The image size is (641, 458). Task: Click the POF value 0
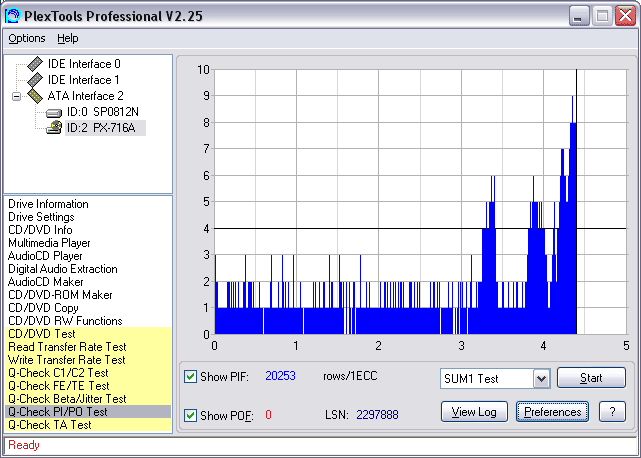click(x=268, y=415)
